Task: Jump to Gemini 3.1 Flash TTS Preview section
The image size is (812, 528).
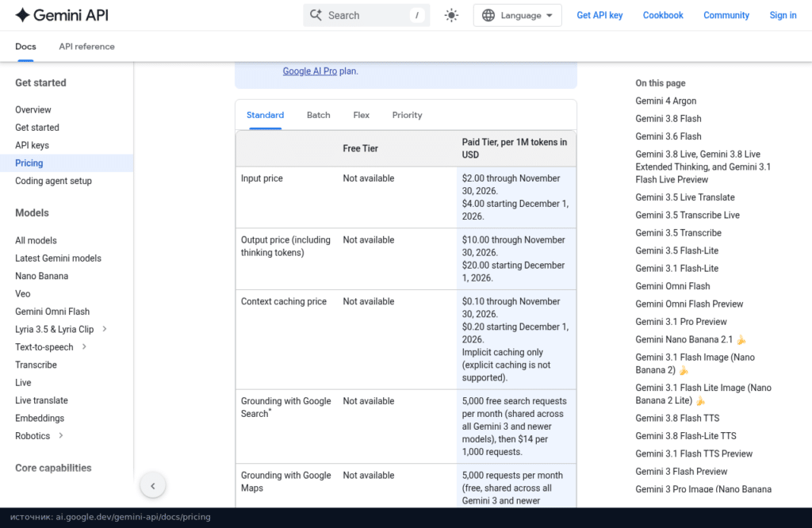Action: pyautogui.click(x=694, y=453)
